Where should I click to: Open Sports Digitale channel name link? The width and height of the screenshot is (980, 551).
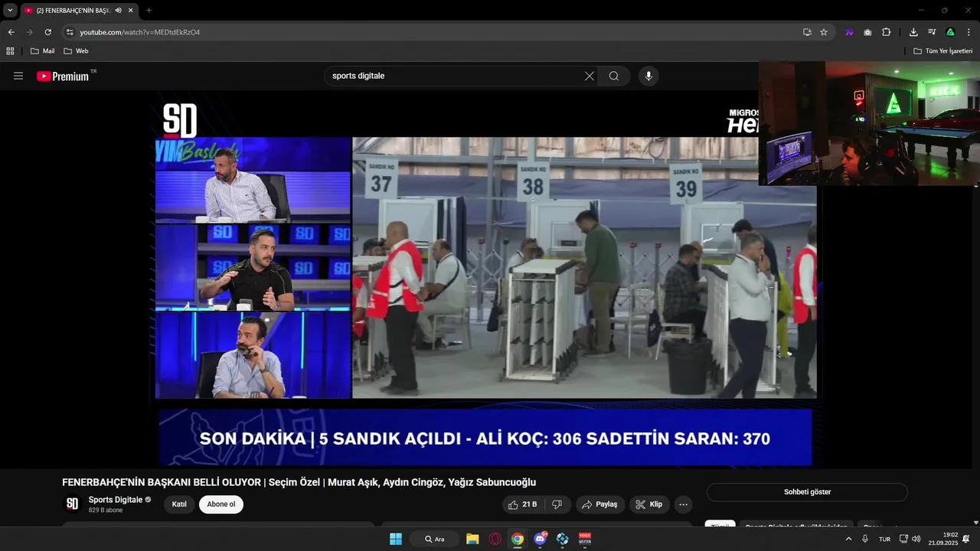[116, 500]
